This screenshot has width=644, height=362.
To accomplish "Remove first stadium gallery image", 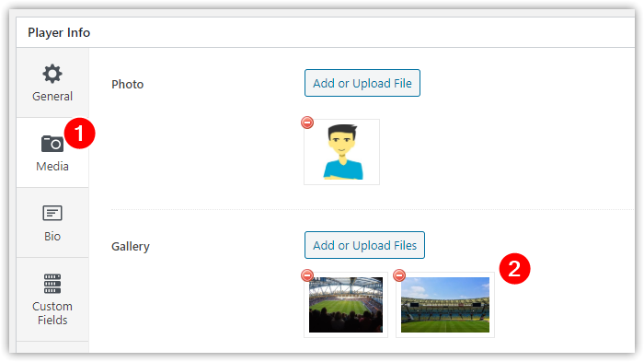I will pyautogui.click(x=307, y=275).
